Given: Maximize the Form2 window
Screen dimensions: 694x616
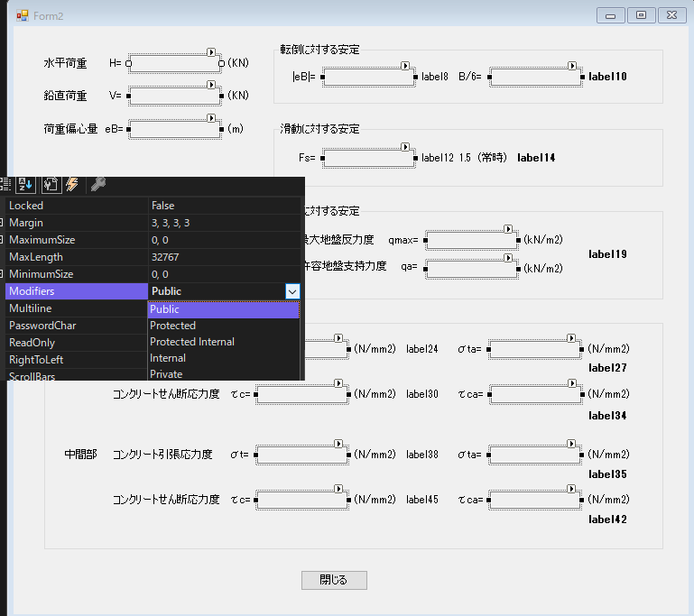Looking at the screenshot, I should click(641, 15).
